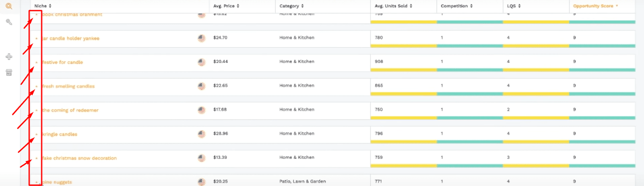Expand the kringle candles row with its triangle
644x186 pixels.
(x=37, y=134)
